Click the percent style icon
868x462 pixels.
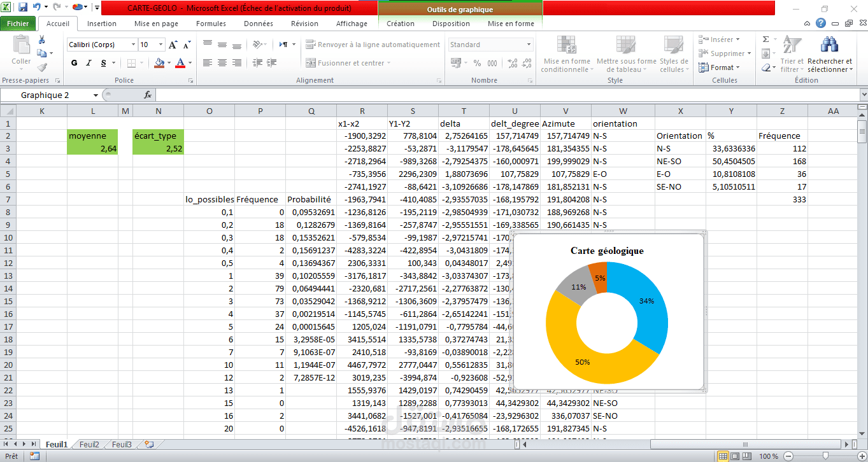tap(478, 63)
